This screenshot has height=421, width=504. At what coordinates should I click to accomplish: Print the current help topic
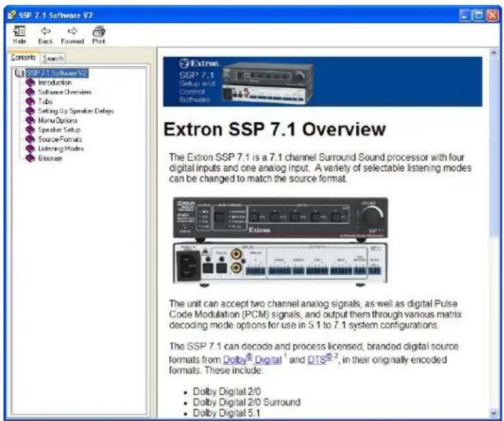point(99,35)
